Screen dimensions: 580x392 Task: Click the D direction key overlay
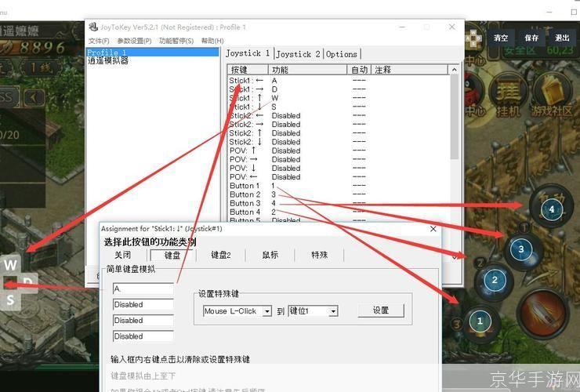[28, 282]
